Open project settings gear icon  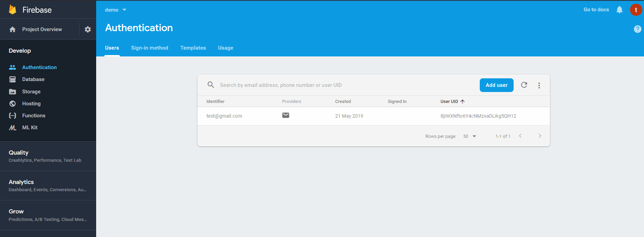(88, 29)
